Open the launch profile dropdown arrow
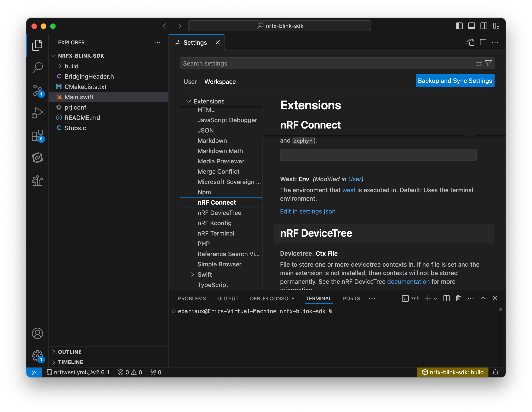 coord(436,298)
